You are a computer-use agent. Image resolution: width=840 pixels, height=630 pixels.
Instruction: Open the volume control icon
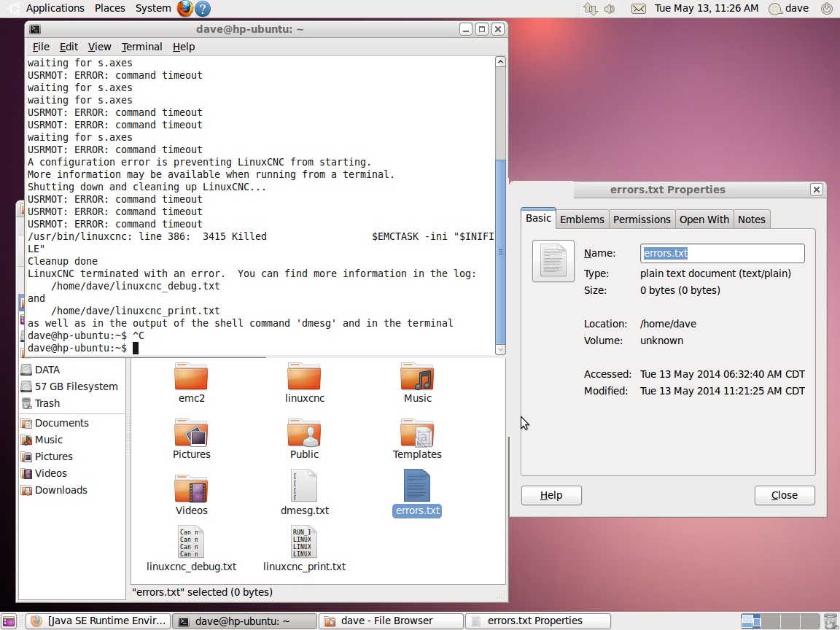pos(610,9)
